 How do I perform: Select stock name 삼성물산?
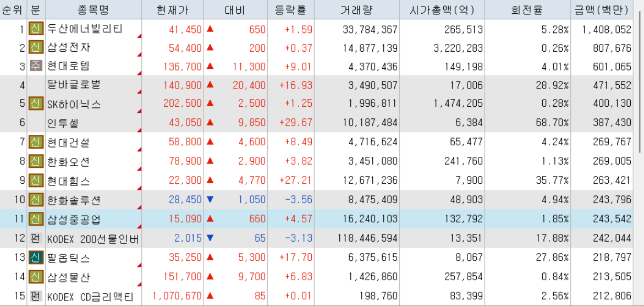click(x=69, y=277)
